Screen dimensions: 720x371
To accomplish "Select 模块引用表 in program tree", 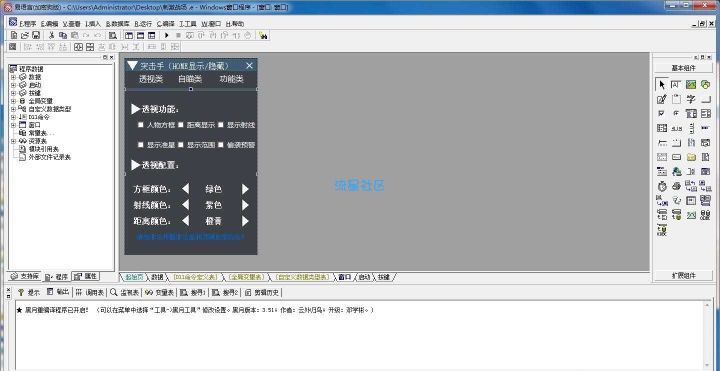I will tap(43, 149).
